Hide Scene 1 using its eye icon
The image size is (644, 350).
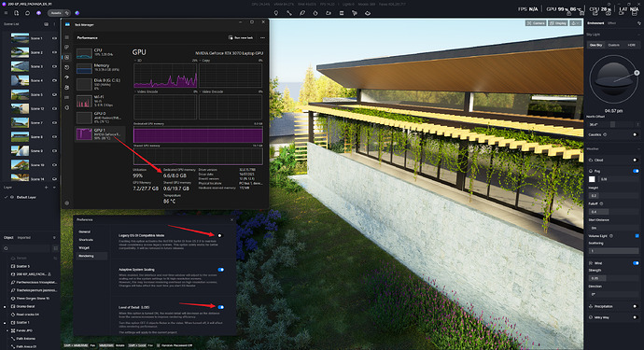[54, 38]
